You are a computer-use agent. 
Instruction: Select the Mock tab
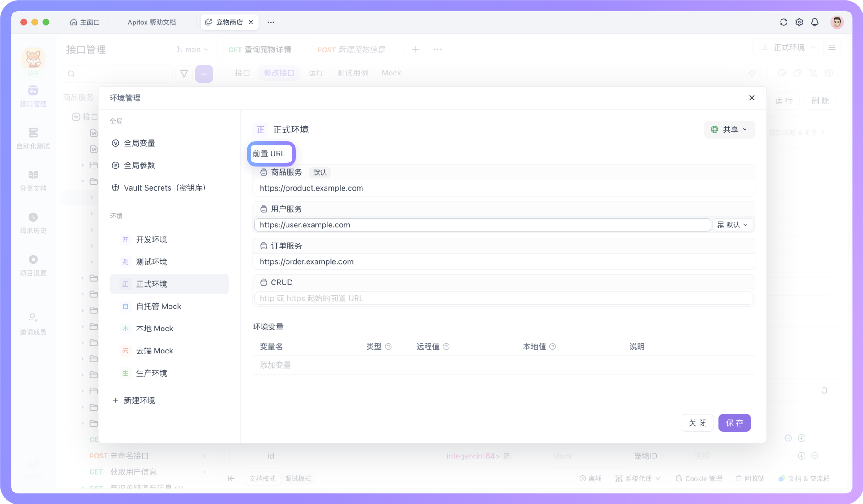coord(391,73)
